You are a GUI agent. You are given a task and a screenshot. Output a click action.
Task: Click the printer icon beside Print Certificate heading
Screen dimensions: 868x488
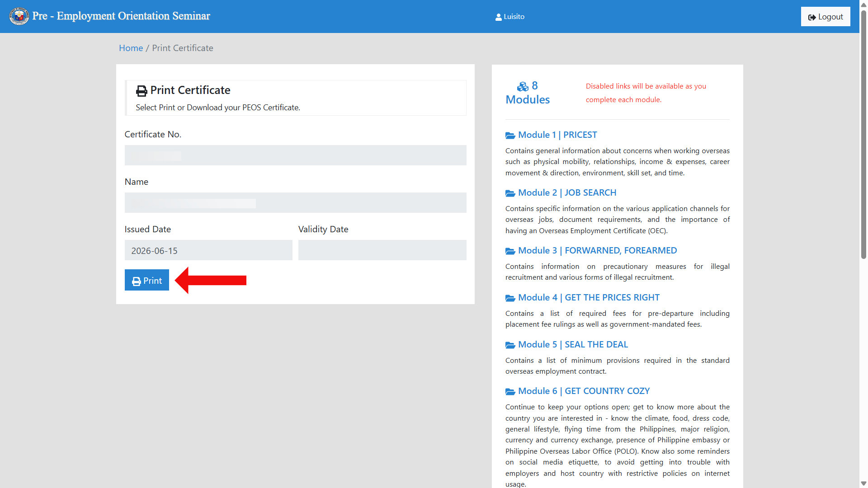[142, 91]
